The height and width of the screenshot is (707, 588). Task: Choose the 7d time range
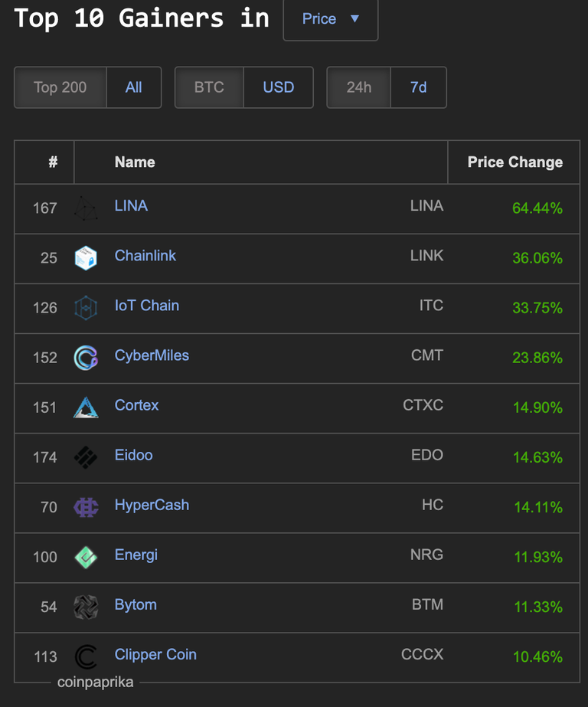coord(419,87)
